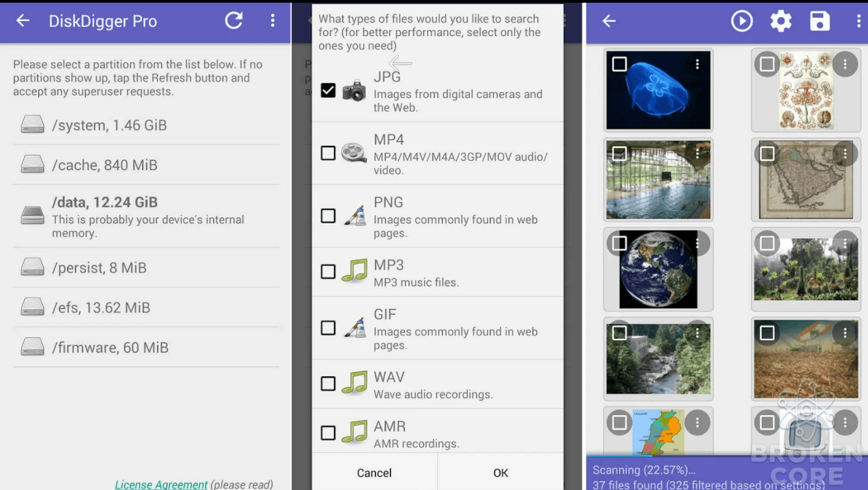Viewport: 868px width, 490px height.
Task: Enable the GIF file type checkbox
Action: click(x=328, y=328)
